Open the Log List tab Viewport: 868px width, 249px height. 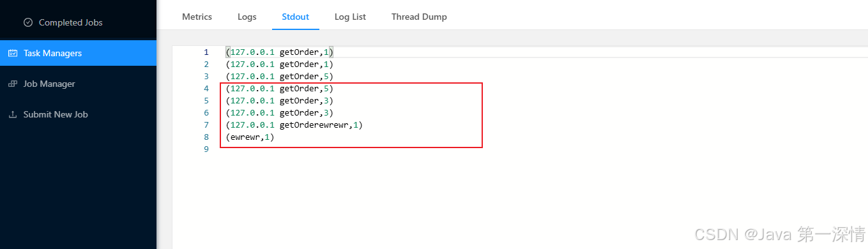tap(350, 17)
